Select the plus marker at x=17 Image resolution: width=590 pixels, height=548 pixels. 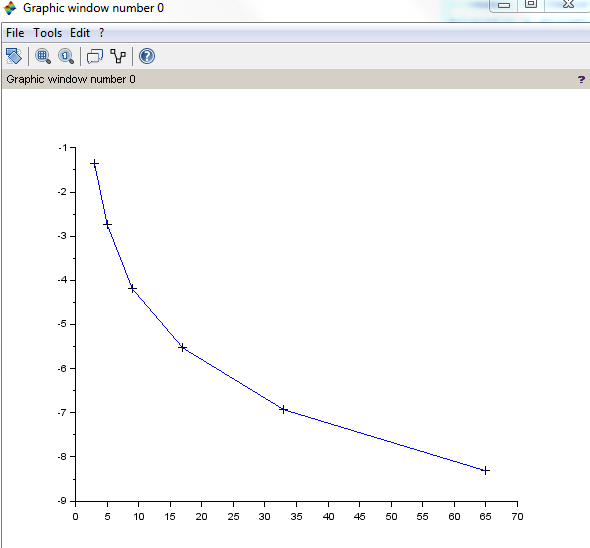182,347
